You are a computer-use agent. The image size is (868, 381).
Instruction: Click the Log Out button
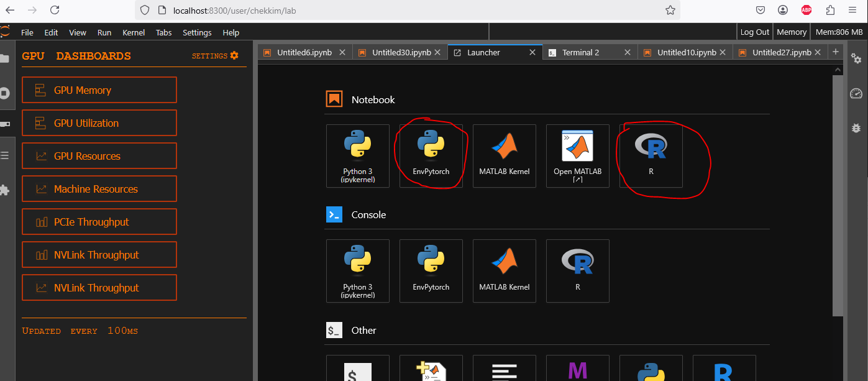click(755, 32)
